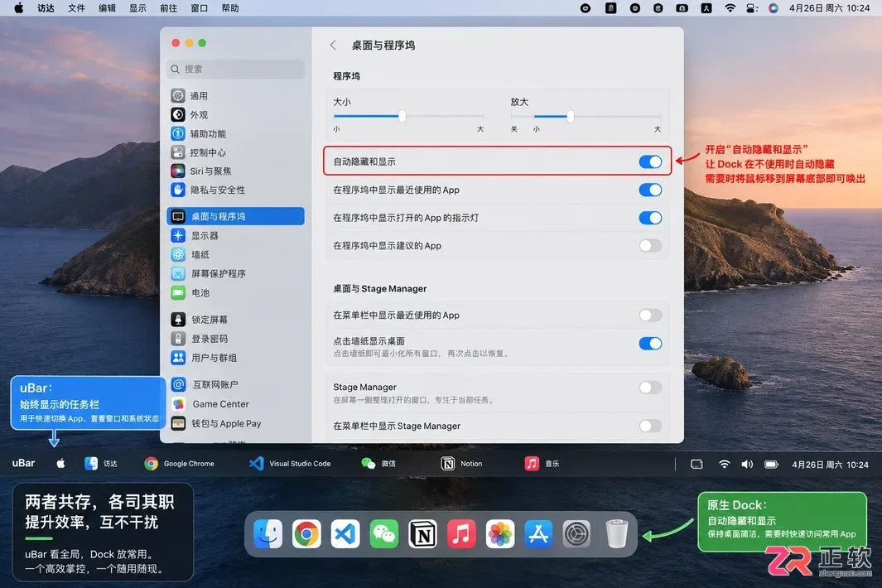Select 通用 in the settings sidebar

(x=236, y=96)
